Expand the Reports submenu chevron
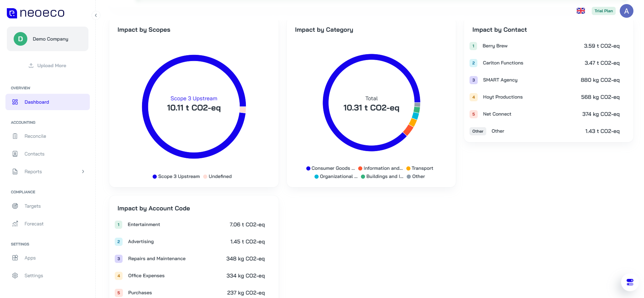644x298 pixels. [83, 172]
